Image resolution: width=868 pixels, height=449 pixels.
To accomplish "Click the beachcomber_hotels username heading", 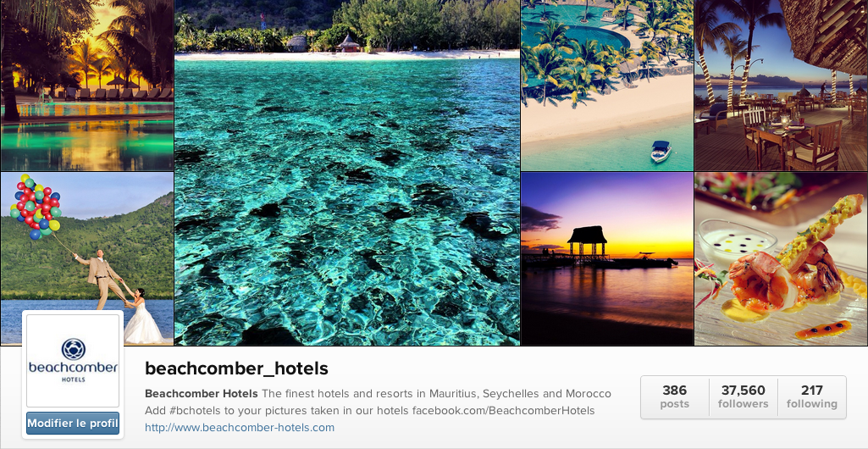I will click(236, 369).
